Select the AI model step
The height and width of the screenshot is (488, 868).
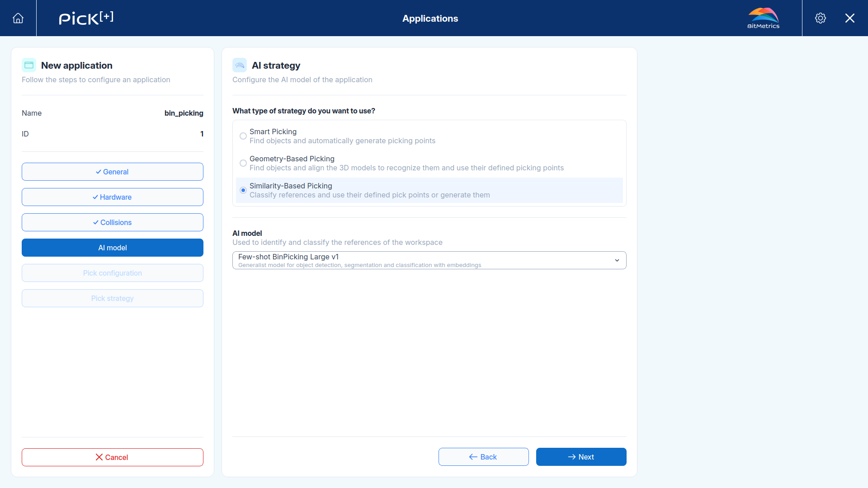(113, 248)
